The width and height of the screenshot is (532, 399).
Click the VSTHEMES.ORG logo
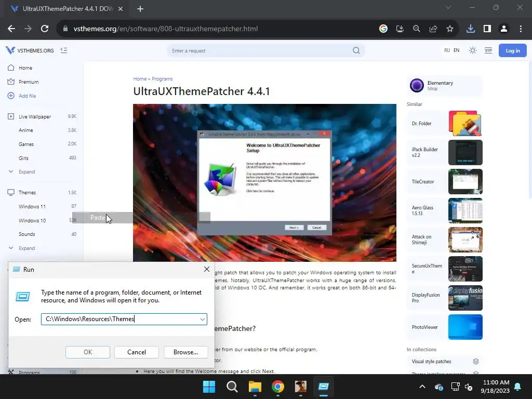coord(30,50)
